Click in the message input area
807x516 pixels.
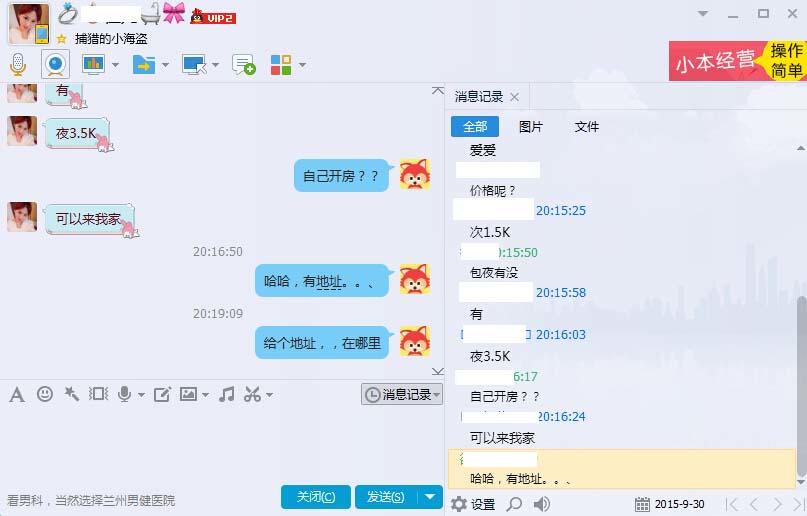pos(221,445)
